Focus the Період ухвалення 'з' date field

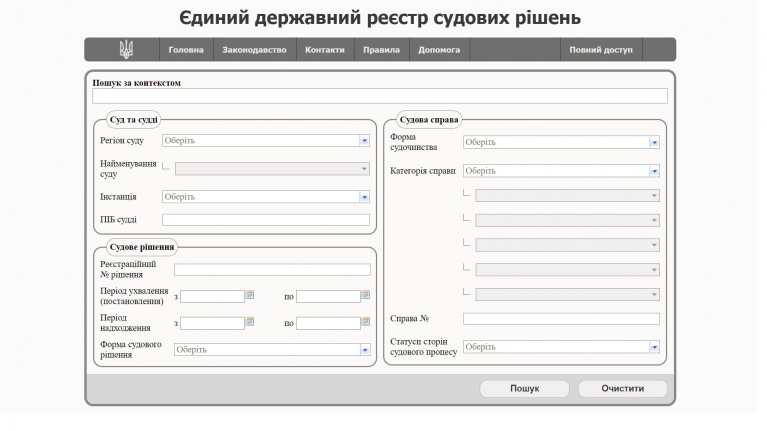212,296
